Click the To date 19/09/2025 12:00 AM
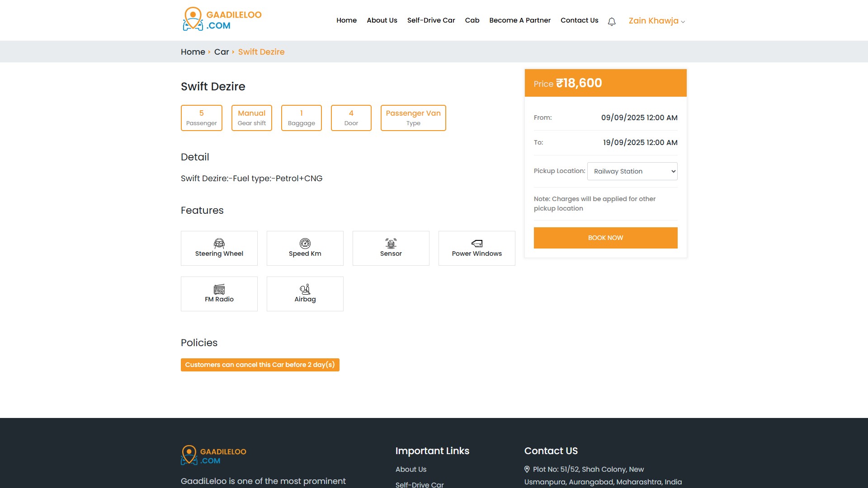Screen dimensions: 868x488 [640, 142]
